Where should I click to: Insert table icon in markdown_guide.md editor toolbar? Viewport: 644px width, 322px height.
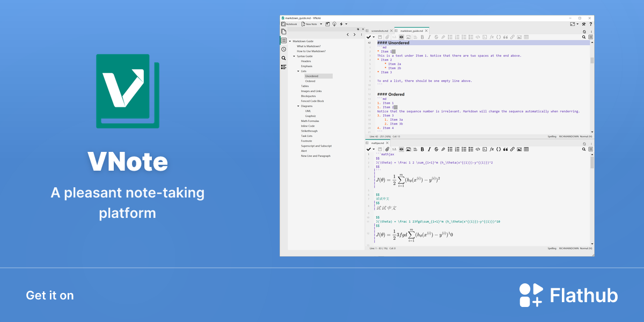pos(526,37)
